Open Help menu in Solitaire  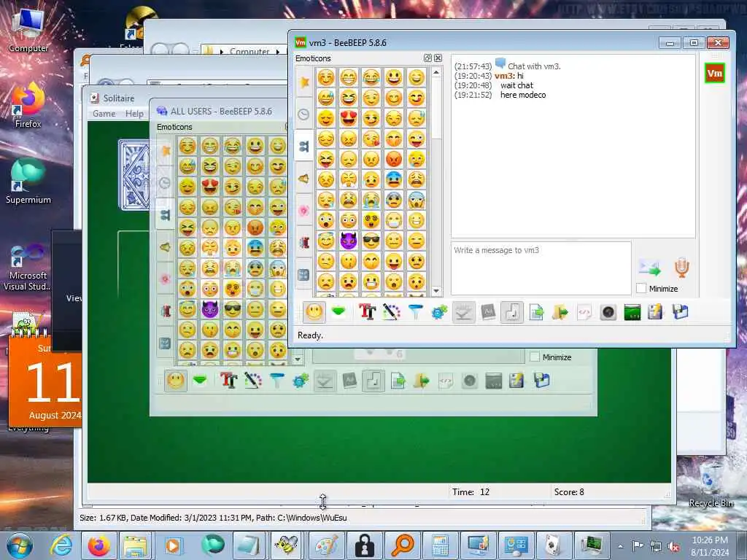(x=134, y=113)
